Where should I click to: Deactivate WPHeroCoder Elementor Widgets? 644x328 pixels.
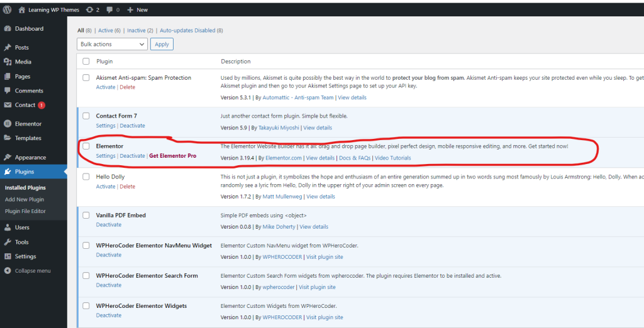109,315
